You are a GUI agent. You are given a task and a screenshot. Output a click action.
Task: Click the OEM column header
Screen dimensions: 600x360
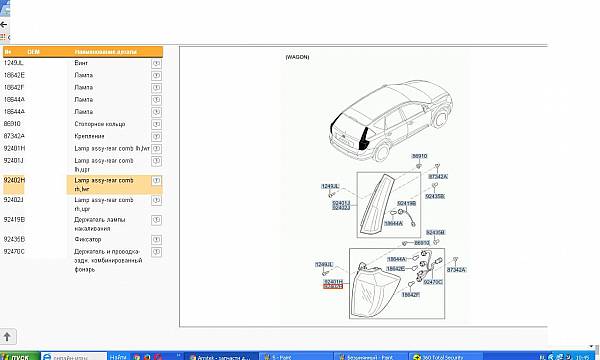(34, 52)
